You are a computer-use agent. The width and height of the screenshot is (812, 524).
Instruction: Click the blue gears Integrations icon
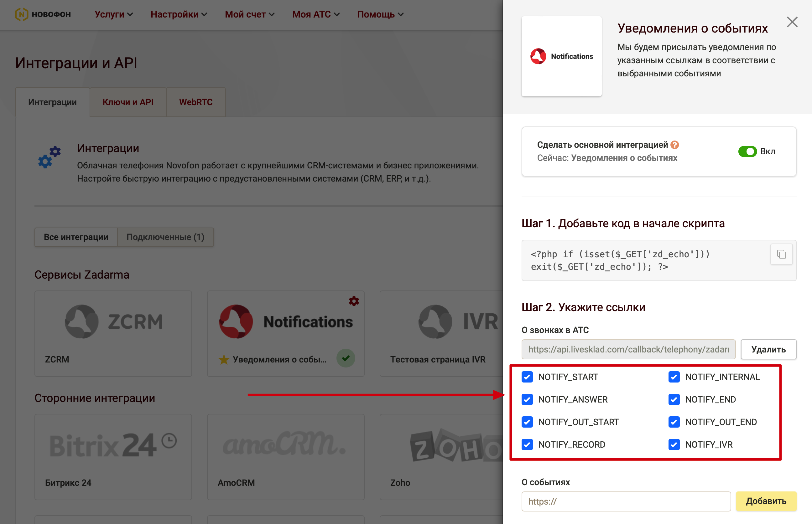click(49, 157)
